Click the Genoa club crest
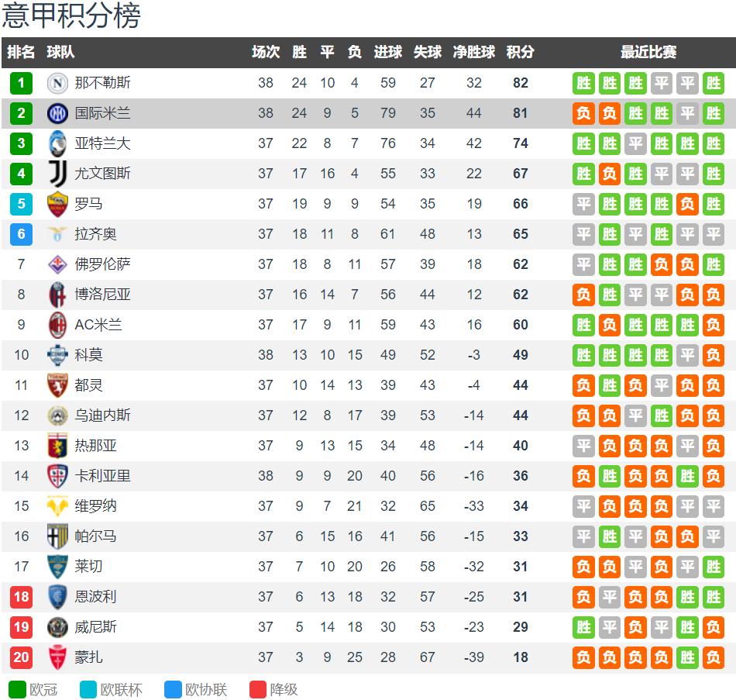736x700 pixels. [57, 446]
